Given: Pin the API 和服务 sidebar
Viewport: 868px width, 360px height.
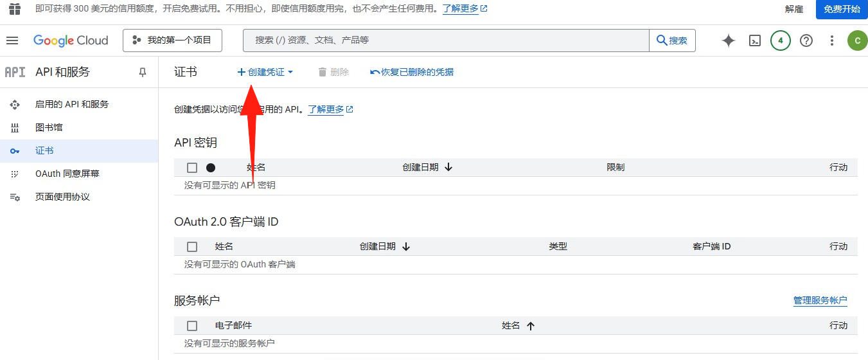Looking at the screenshot, I should click(143, 73).
